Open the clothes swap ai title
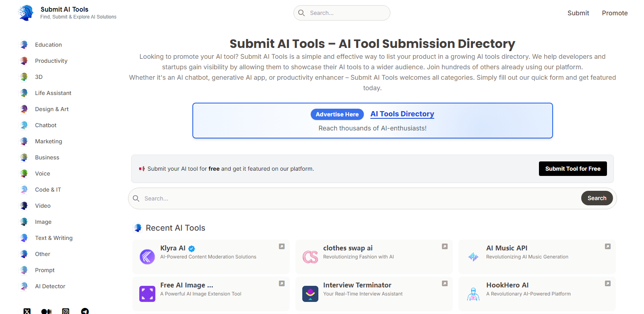Screen dimensions: 644x314 click(348, 248)
